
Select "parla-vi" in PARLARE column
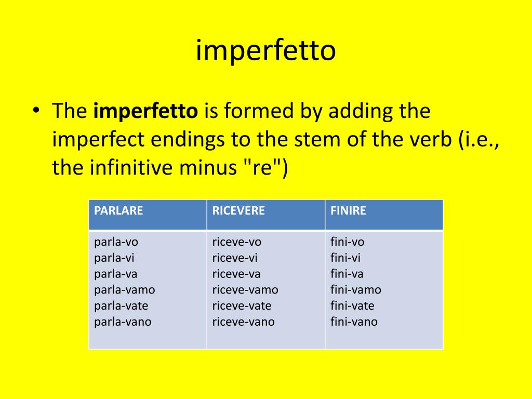[x=114, y=258]
